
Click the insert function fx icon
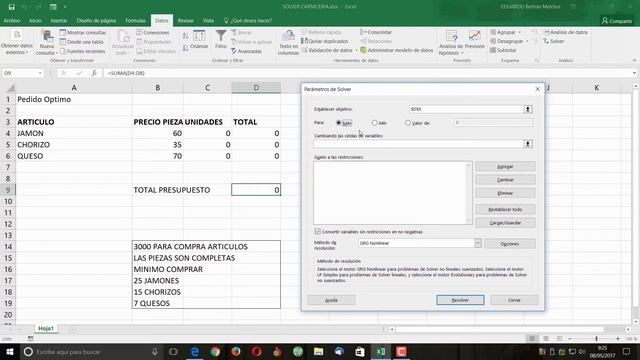[94, 73]
